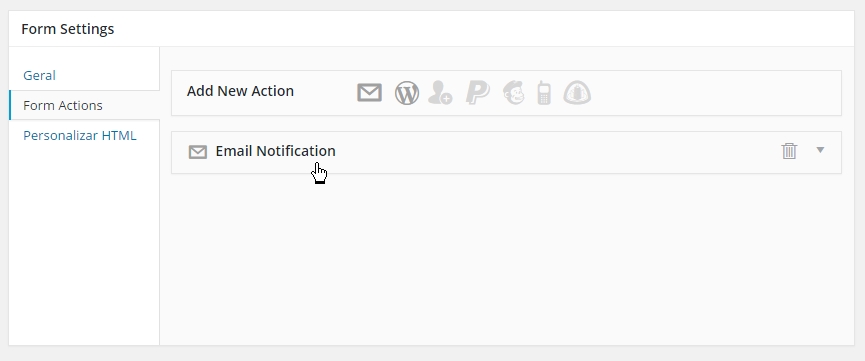Click empty sidebar below Personalizar HTML
The image size is (865, 361).
(84, 243)
